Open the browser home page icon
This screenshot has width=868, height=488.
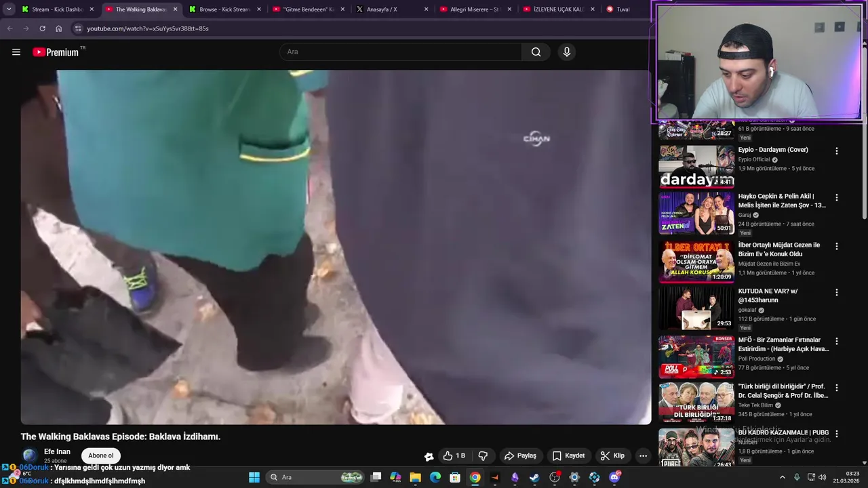coord(58,28)
